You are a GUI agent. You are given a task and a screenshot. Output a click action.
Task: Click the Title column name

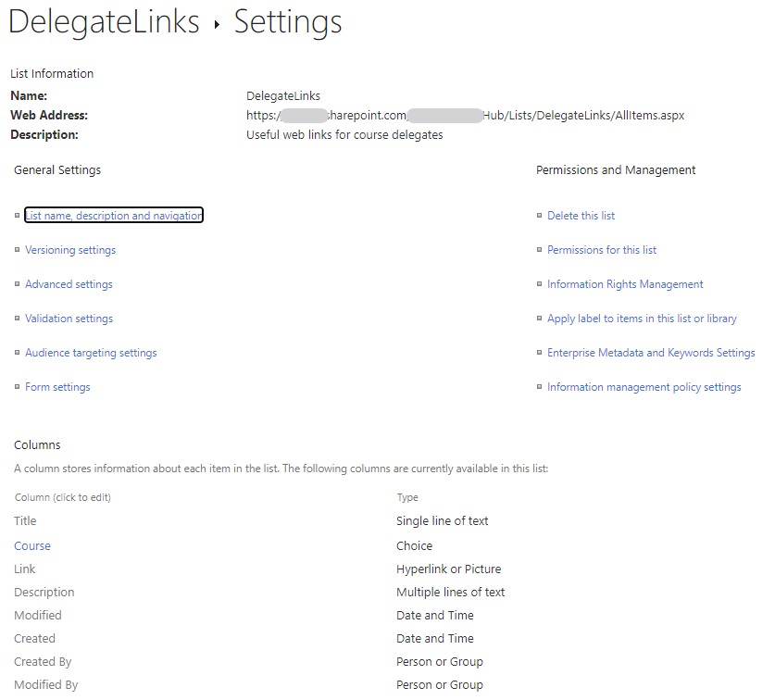tap(25, 521)
